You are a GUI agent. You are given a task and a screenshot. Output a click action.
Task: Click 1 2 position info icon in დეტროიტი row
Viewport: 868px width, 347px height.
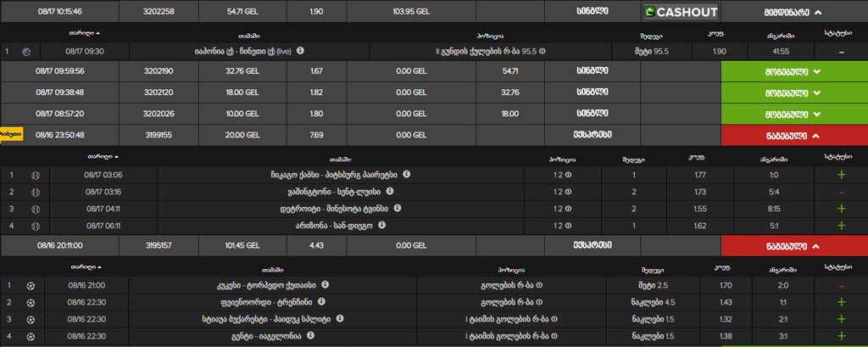(x=570, y=209)
